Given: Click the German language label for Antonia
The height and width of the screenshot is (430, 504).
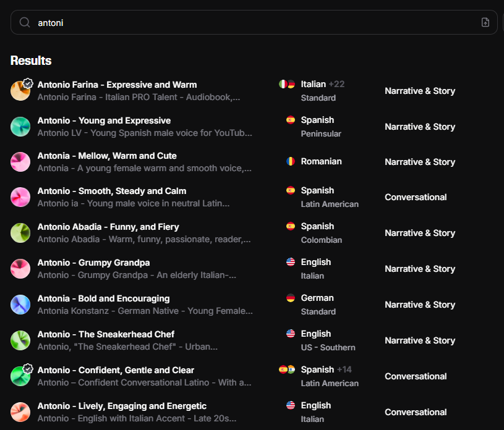Looking at the screenshot, I should [317, 298].
